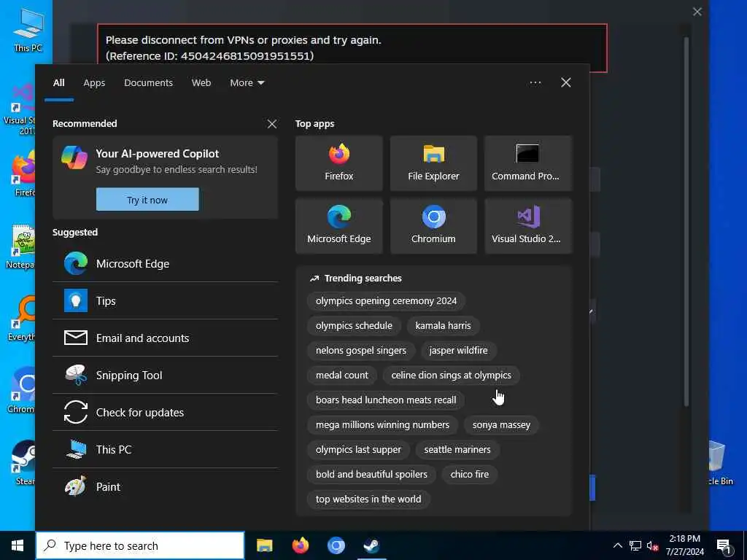Open File Explorer on the taskbar
The height and width of the screenshot is (560, 747).
tap(264, 545)
